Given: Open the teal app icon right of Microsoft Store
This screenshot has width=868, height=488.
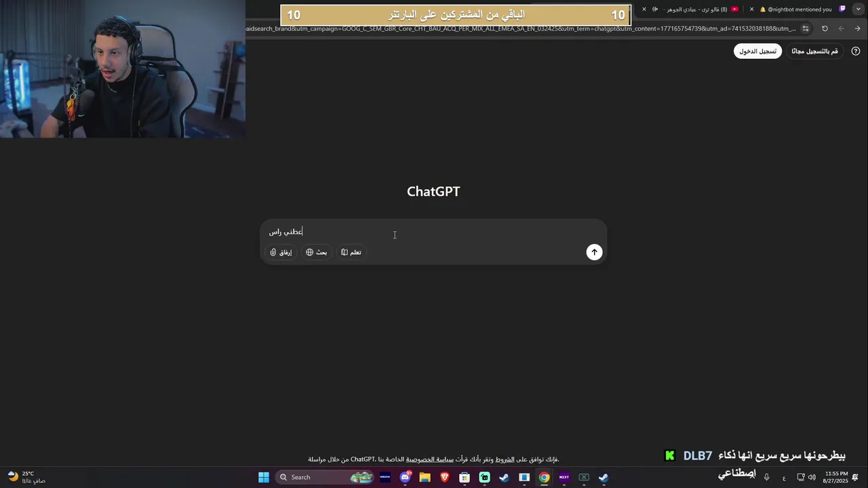Looking at the screenshot, I should 484,477.
